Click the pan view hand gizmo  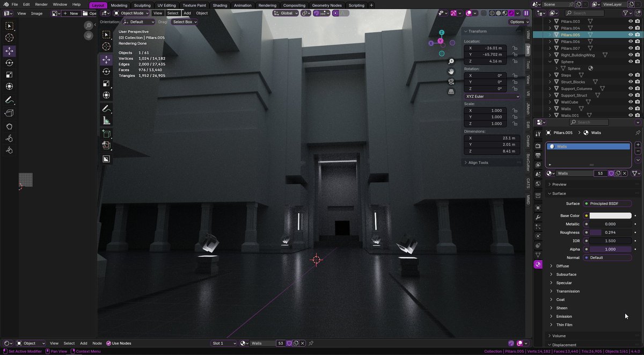pyautogui.click(x=451, y=71)
